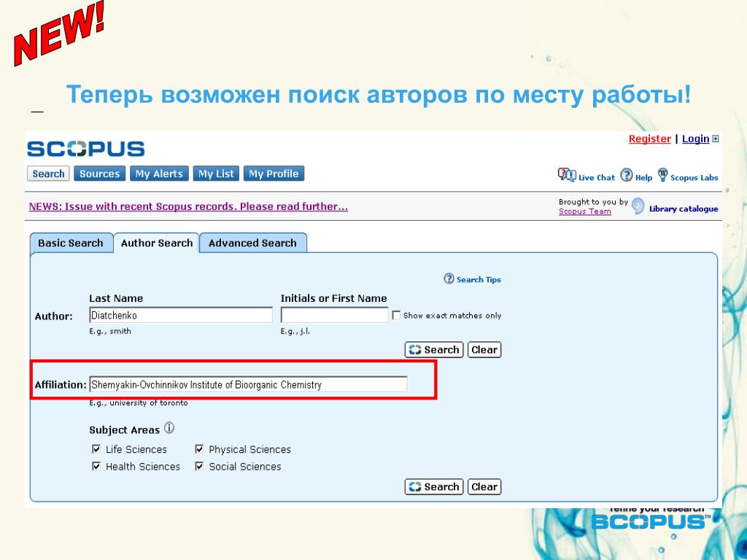Click the Social Sciences label text

(245, 467)
